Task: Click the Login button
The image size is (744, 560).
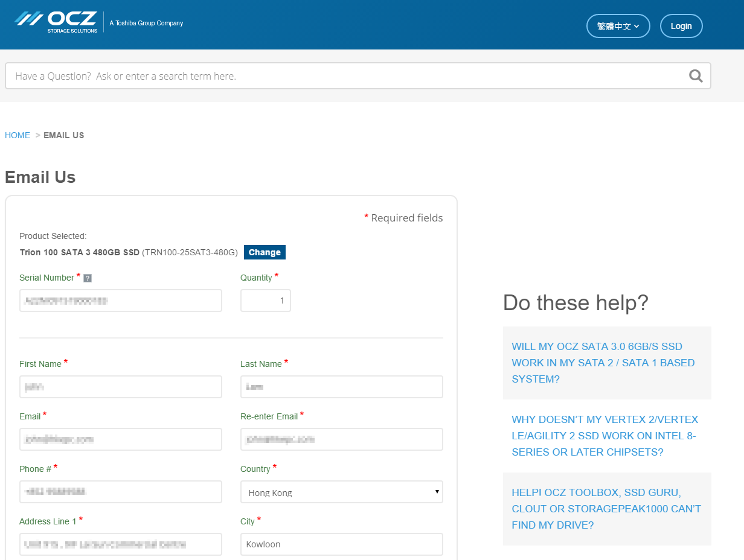Action: pos(681,26)
